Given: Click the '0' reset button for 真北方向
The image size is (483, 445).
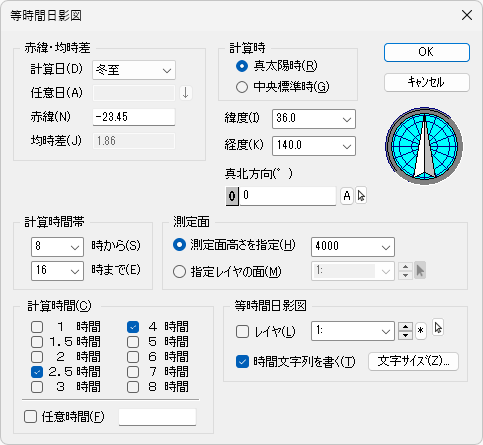Looking at the screenshot, I should [x=232, y=196].
